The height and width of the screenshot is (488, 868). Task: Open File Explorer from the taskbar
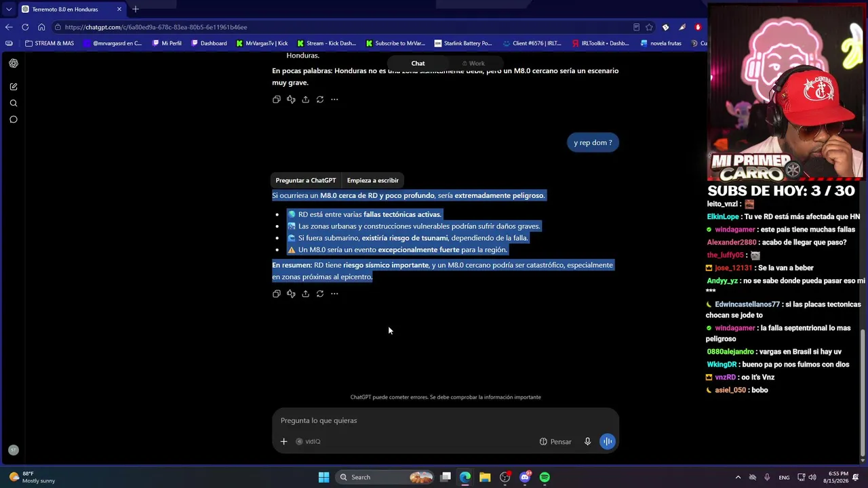click(x=485, y=477)
